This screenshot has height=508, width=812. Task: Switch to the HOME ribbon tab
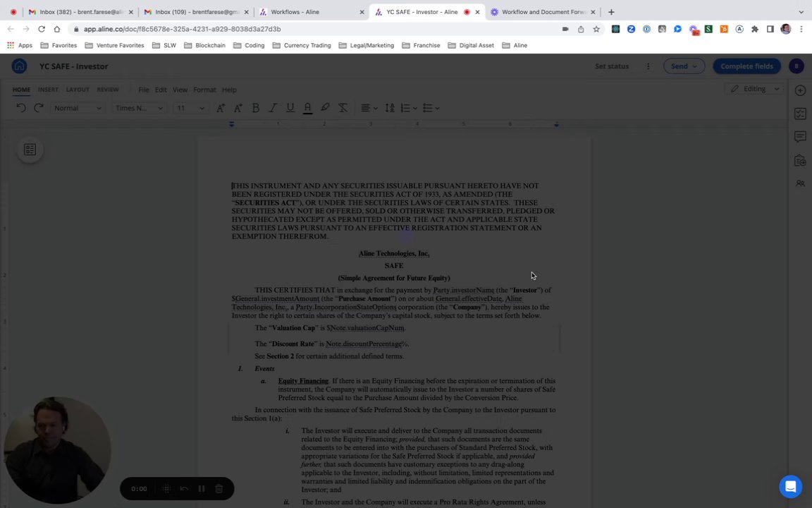(21, 90)
